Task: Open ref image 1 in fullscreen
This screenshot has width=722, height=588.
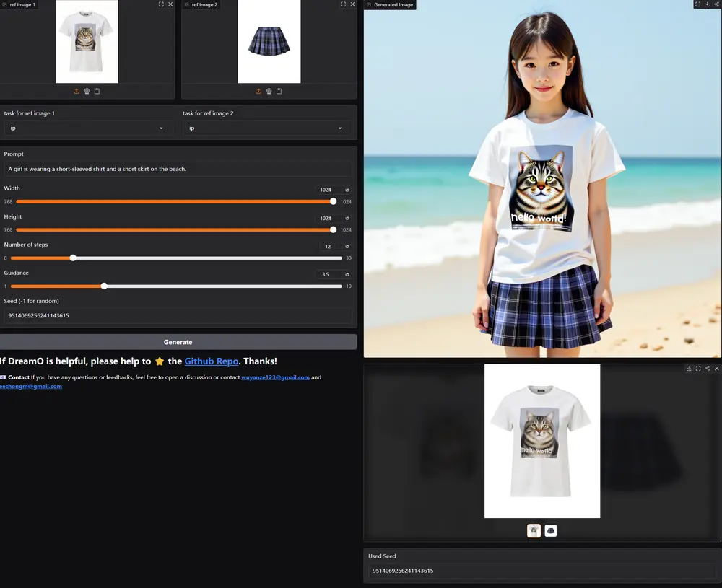Action: pos(161,4)
